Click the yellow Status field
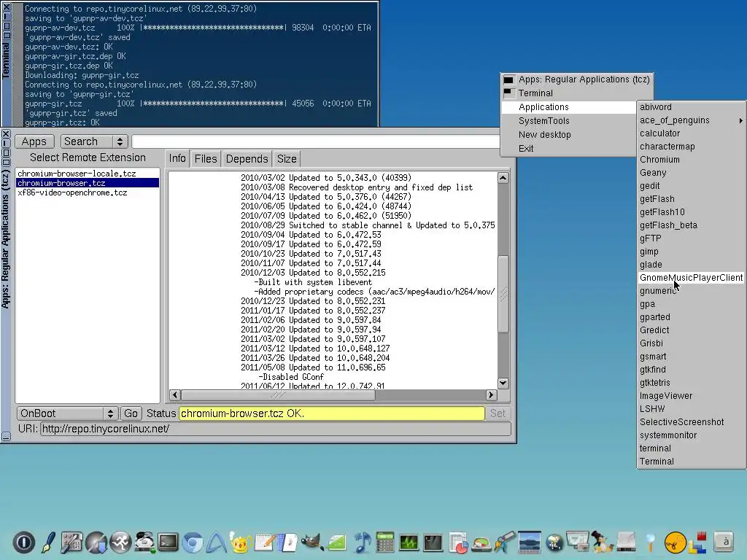This screenshot has height=560, width=747. (x=332, y=413)
